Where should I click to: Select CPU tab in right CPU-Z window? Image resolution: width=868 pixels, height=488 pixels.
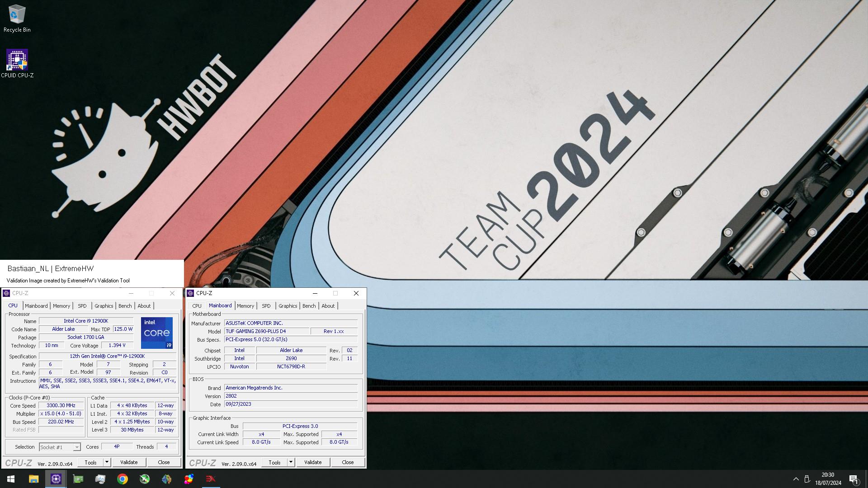click(x=197, y=306)
